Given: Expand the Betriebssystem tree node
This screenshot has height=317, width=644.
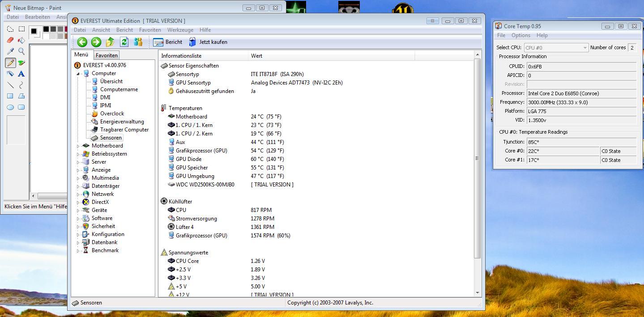Looking at the screenshot, I should [78, 154].
